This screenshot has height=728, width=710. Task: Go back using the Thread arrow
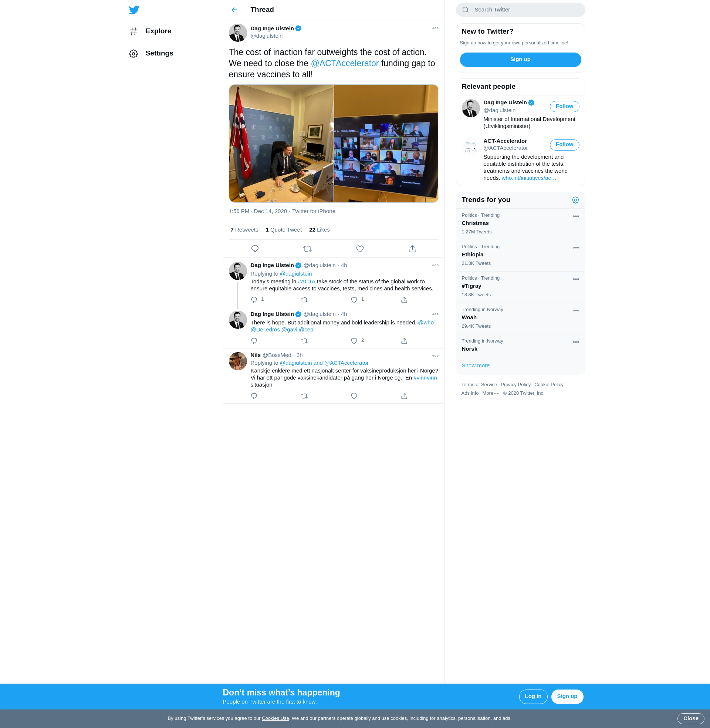click(x=234, y=10)
